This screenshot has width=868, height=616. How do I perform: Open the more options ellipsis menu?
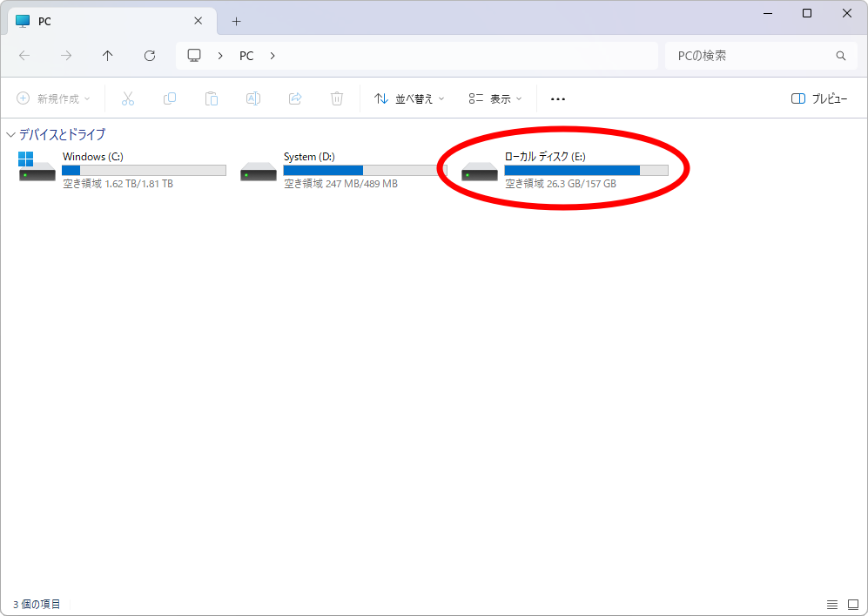[558, 98]
